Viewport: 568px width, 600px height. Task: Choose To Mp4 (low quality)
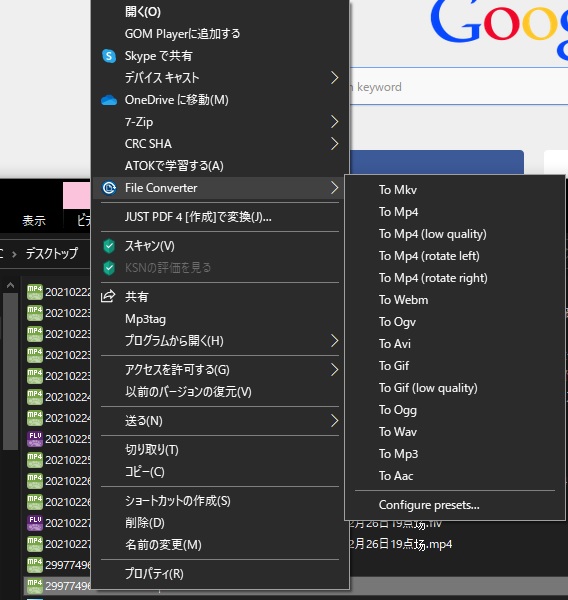click(455, 234)
